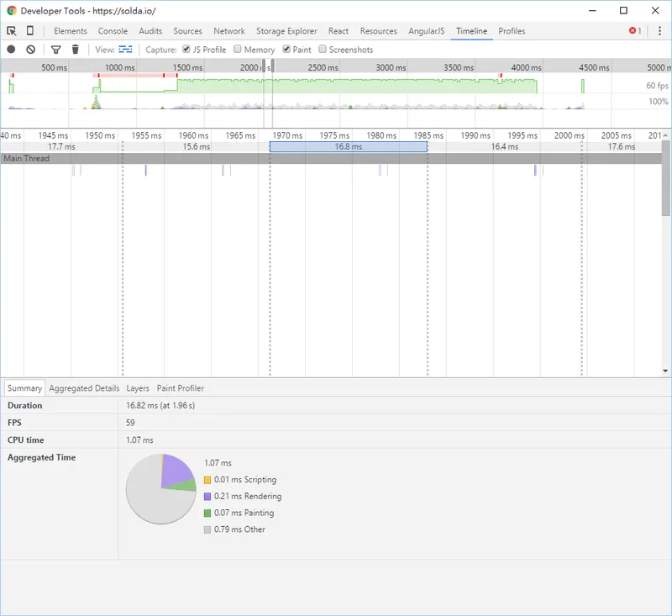Viewport: 672px width, 616px height.
Task: Open the Aggregated Details tab
Action: pyautogui.click(x=84, y=388)
